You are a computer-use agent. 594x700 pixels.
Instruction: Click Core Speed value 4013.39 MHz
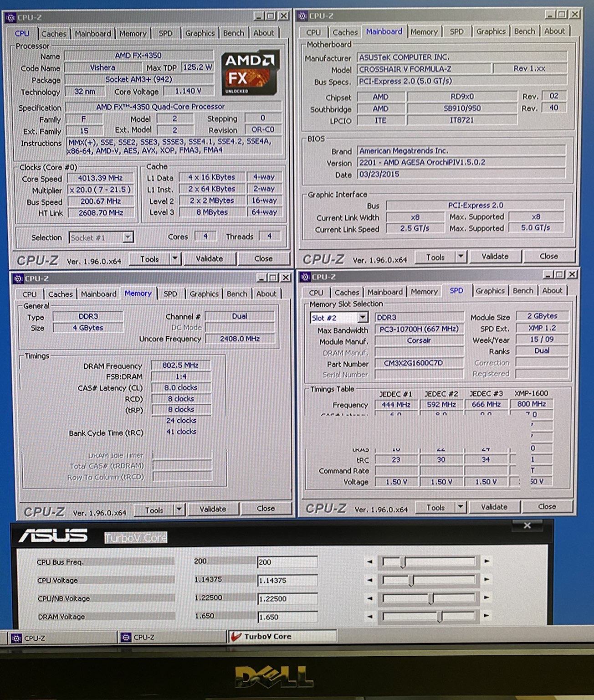pos(101,178)
